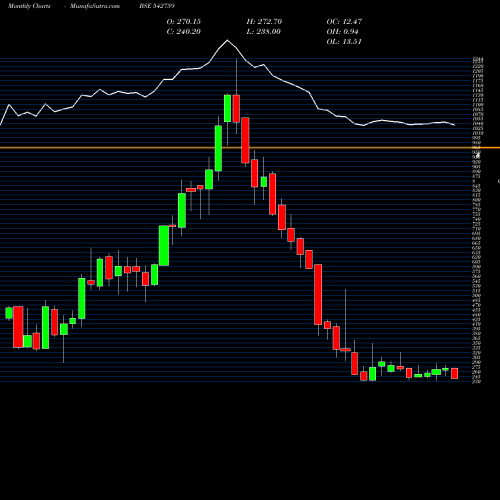Click the peak of the white indicator line
The width and height of the screenshot is (500, 500).
[x=228, y=40]
